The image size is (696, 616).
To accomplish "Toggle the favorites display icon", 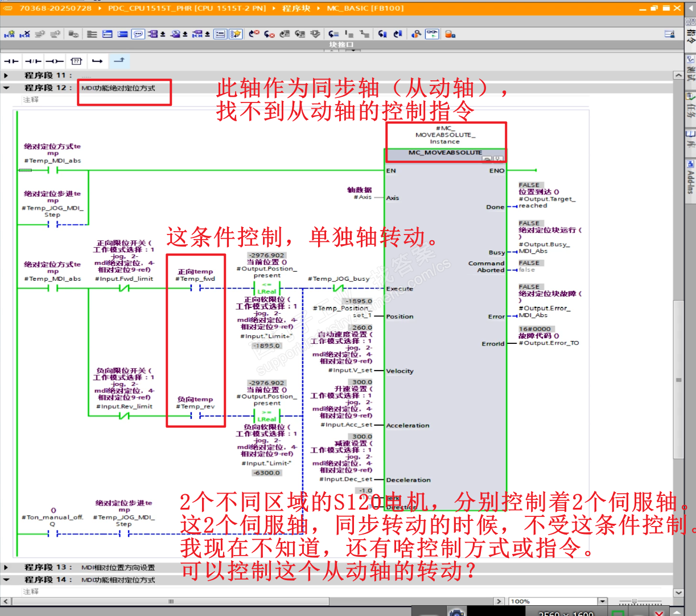I will [236, 34].
